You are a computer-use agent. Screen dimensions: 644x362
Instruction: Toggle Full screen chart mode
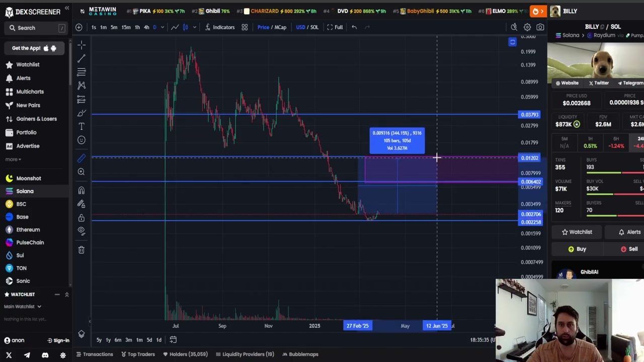click(x=335, y=27)
